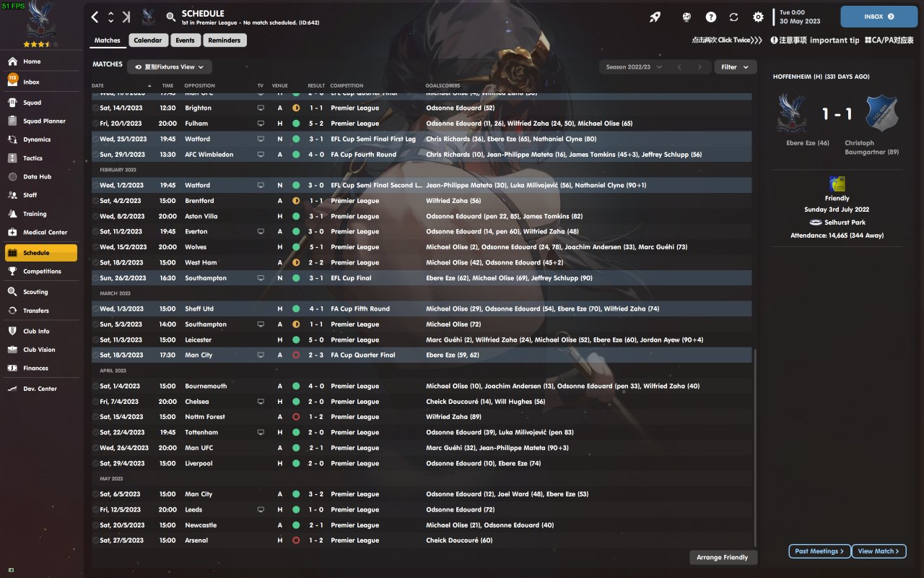The image size is (924, 578).
Task: Tick the check circle on the Liverpool row
Action: pyautogui.click(x=95, y=463)
